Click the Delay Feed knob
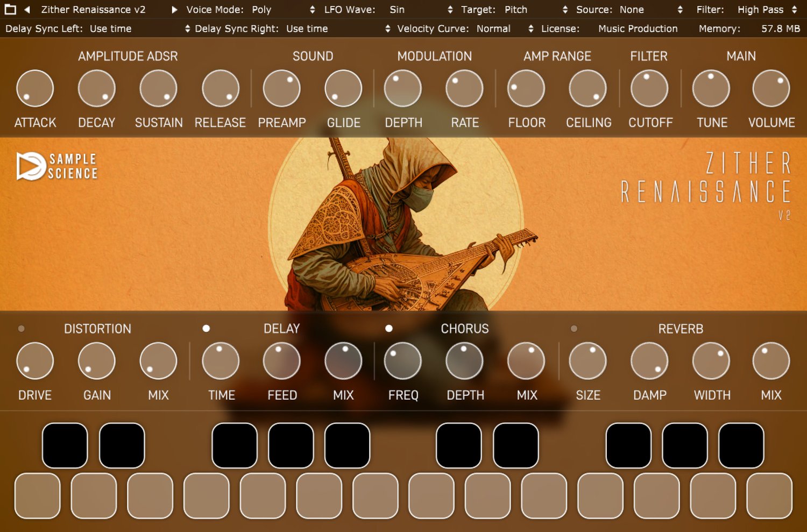 point(282,361)
